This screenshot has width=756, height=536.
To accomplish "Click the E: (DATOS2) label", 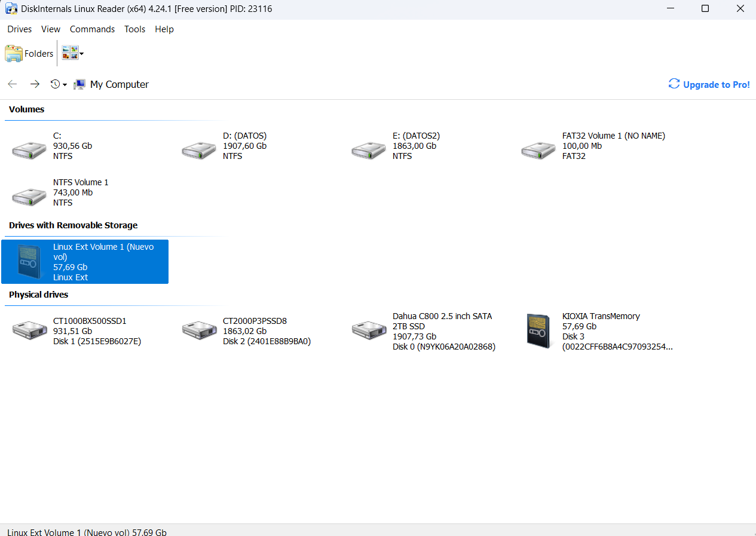I will point(417,136).
